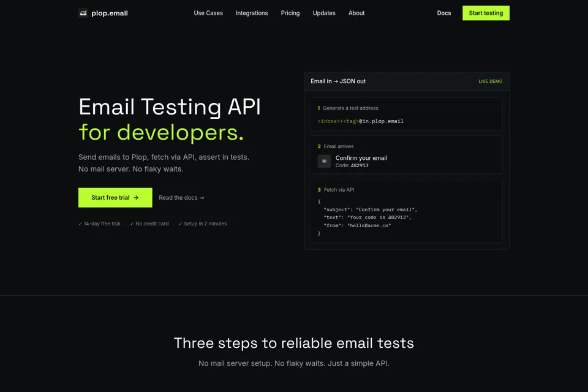Go to the Integrations page
Viewport: 588px width, 392px height.
pos(252,13)
